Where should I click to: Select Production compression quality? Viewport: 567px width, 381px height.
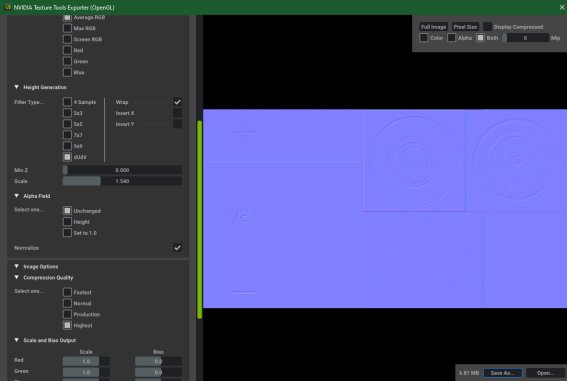tap(67, 314)
